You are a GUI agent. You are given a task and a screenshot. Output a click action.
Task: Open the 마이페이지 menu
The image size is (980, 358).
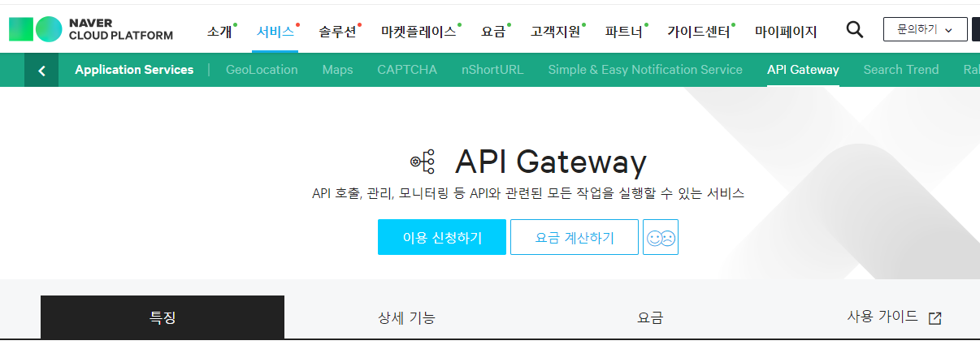tap(786, 32)
